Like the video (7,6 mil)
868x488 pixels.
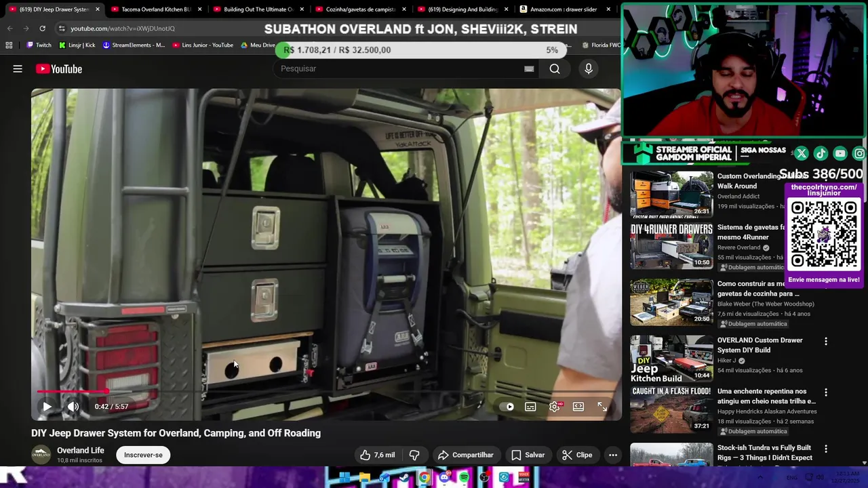(x=378, y=455)
